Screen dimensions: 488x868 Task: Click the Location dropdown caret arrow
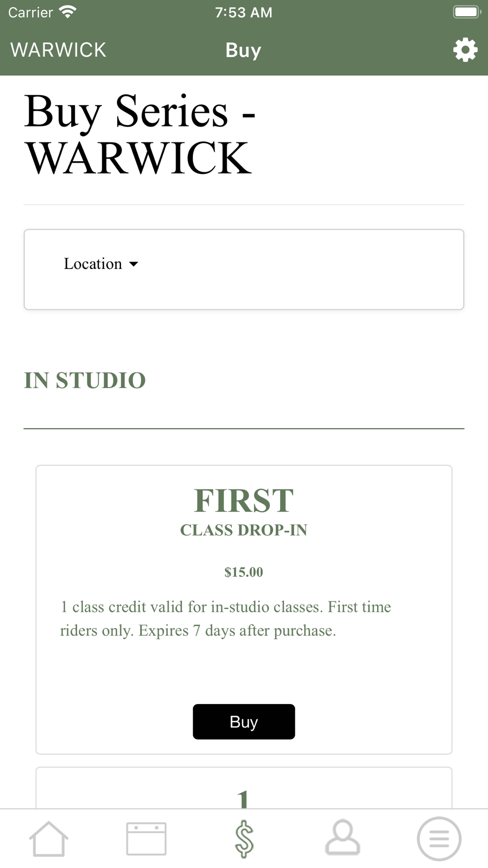click(134, 264)
